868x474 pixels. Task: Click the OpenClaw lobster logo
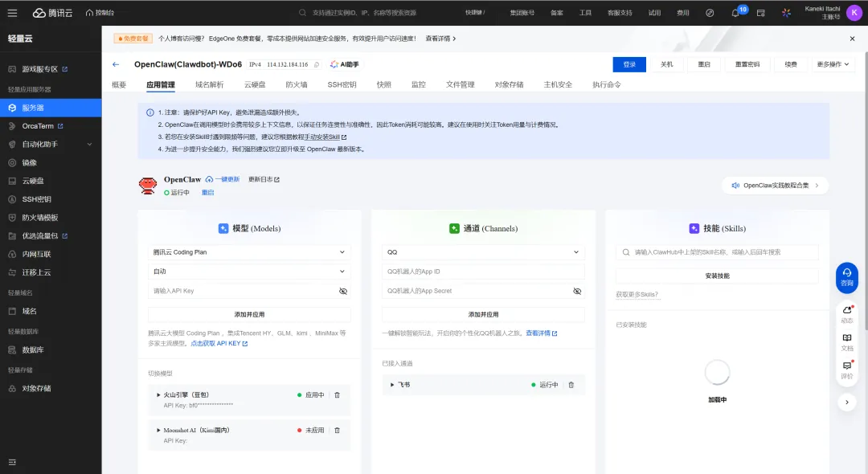tap(148, 186)
